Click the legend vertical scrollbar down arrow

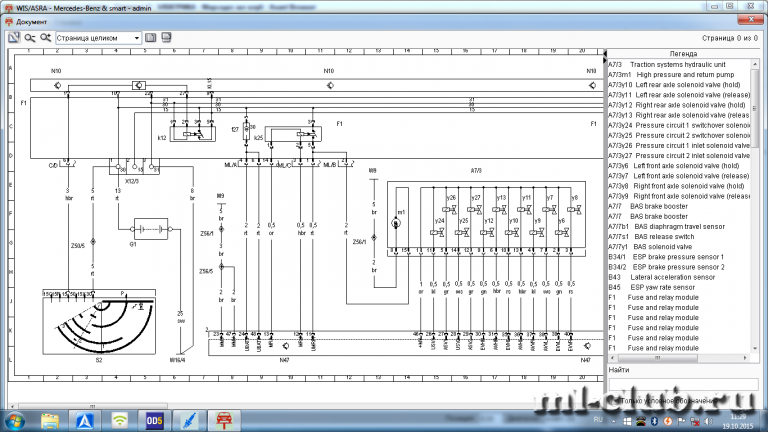point(754,349)
